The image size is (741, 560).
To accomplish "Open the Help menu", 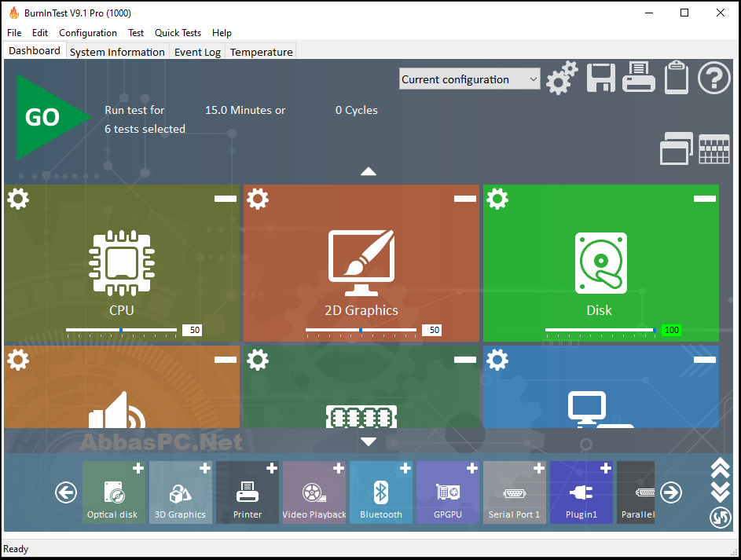I will coord(222,32).
